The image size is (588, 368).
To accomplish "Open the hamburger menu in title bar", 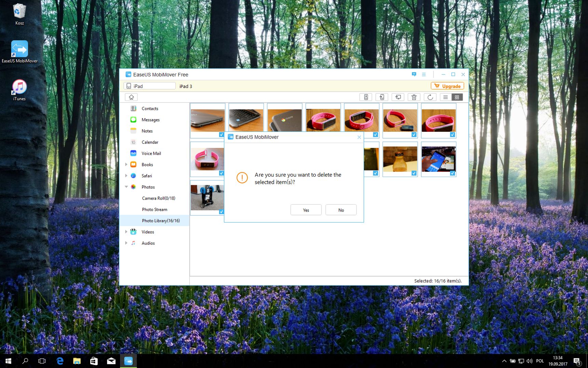I will (424, 74).
